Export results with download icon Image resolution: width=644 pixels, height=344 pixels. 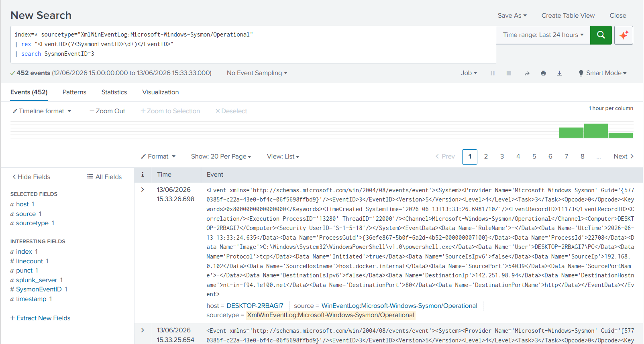point(559,73)
